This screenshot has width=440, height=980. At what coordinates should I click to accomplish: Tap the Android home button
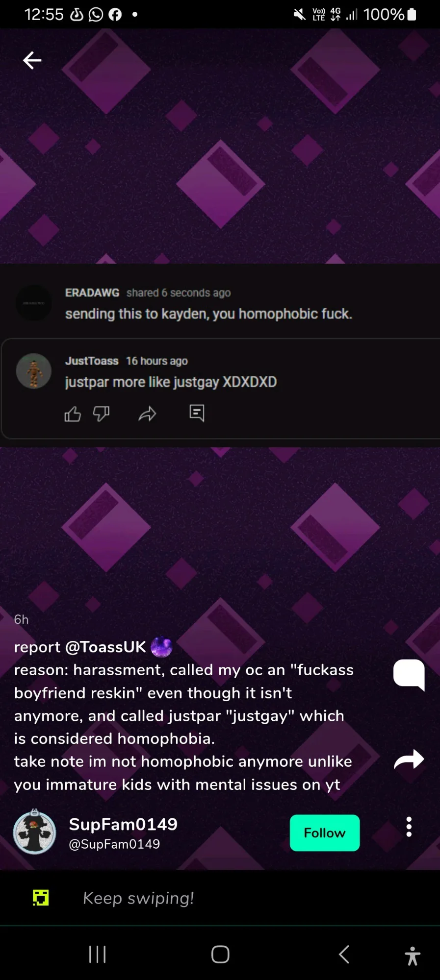pyautogui.click(x=220, y=955)
